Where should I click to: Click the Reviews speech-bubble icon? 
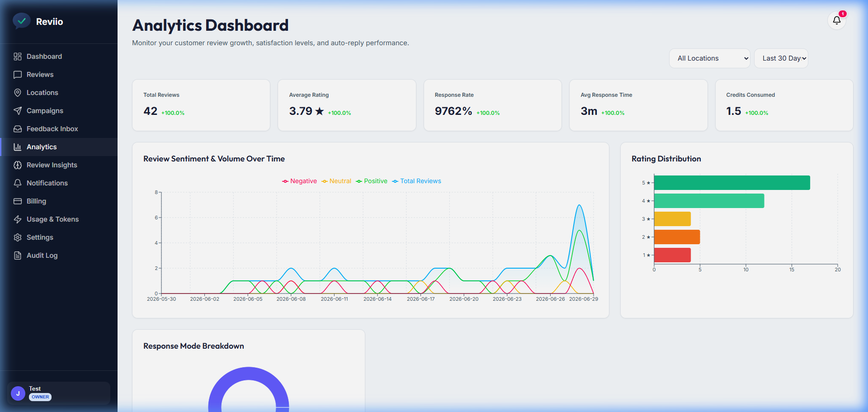[x=18, y=75]
